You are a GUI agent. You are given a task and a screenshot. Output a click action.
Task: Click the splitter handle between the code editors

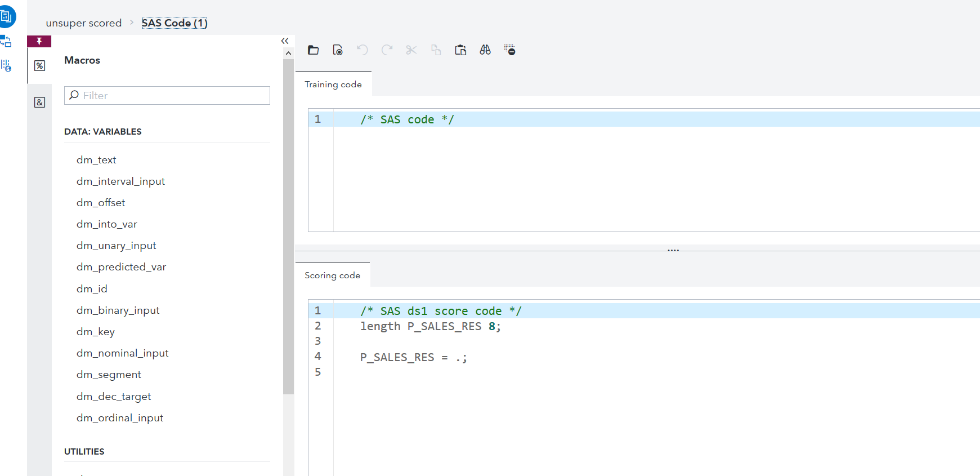(x=673, y=250)
